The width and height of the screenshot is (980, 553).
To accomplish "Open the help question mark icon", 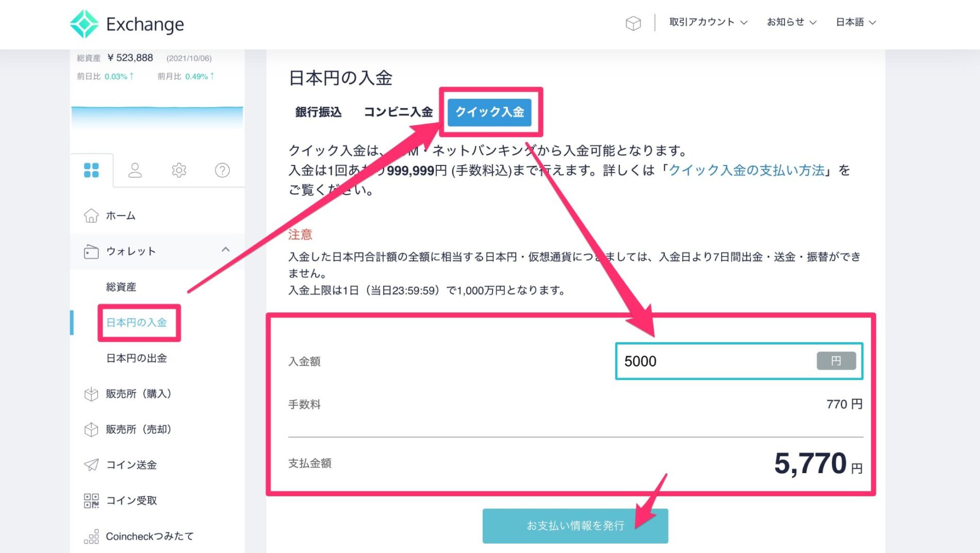I will click(222, 170).
